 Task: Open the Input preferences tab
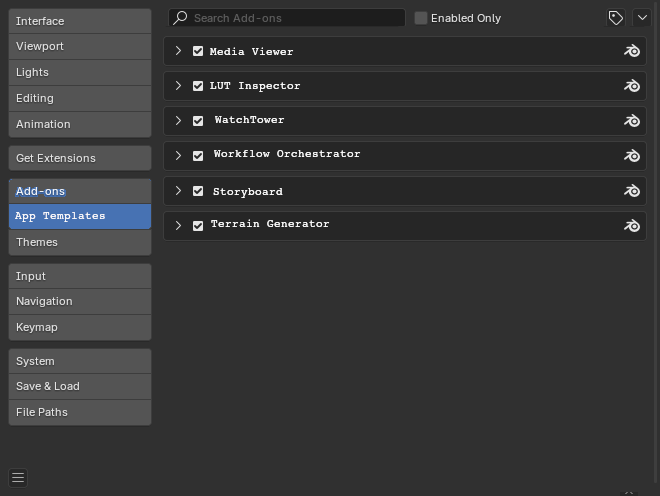tap(80, 277)
